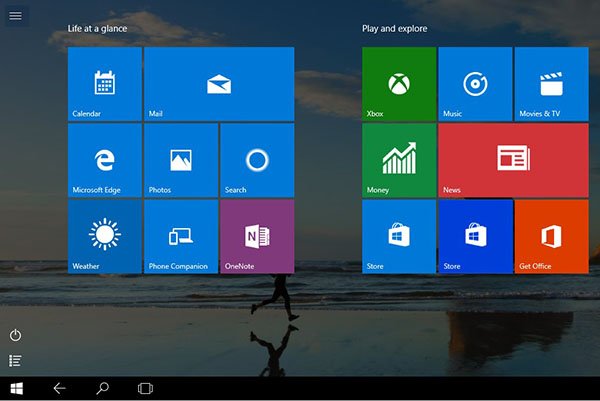The height and width of the screenshot is (401, 600).
Task: Open the Power options button
Action: click(15, 336)
